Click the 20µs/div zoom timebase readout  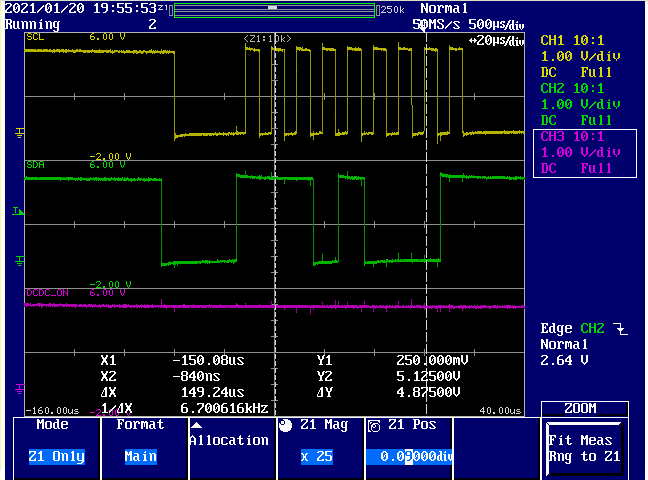click(x=496, y=41)
